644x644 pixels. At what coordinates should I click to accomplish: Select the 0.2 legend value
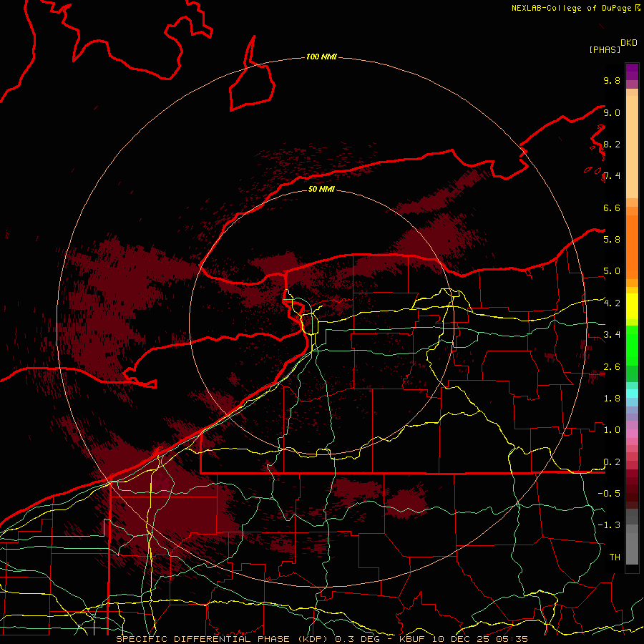(612, 462)
